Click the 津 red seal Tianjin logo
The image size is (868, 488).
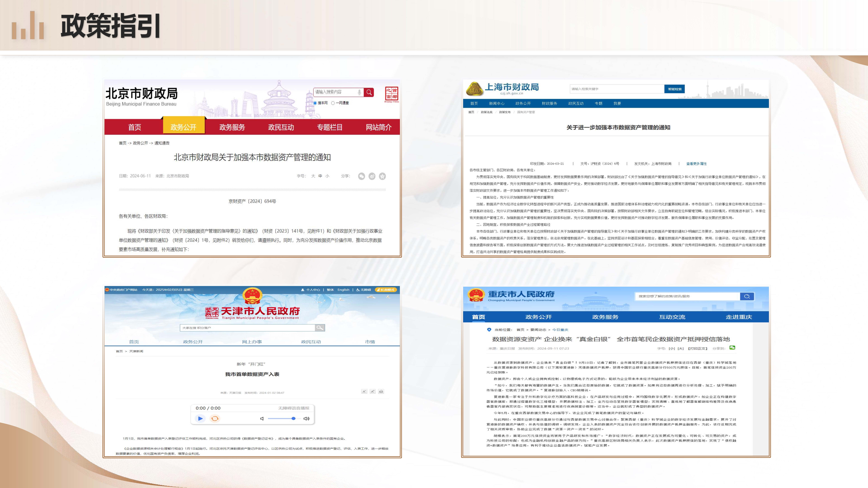click(x=212, y=313)
